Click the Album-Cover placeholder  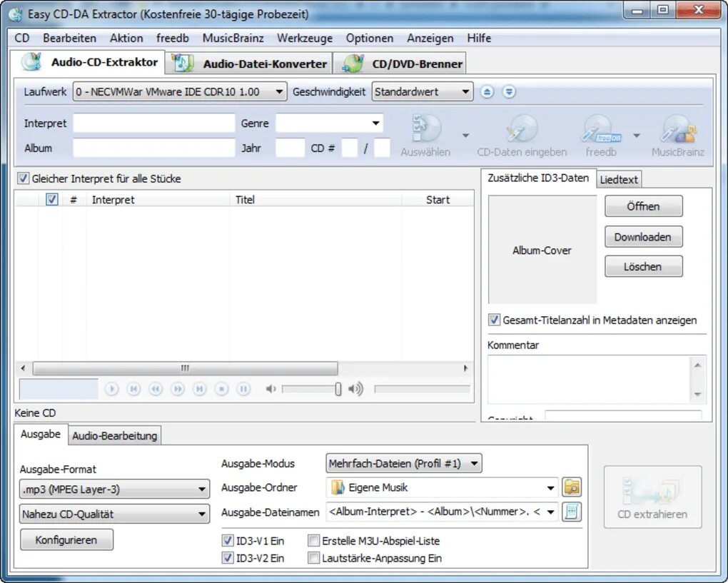tap(542, 250)
